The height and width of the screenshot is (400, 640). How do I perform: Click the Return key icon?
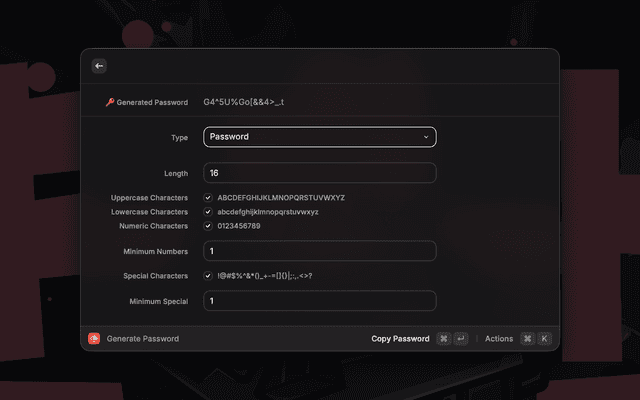pyautogui.click(x=460, y=339)
